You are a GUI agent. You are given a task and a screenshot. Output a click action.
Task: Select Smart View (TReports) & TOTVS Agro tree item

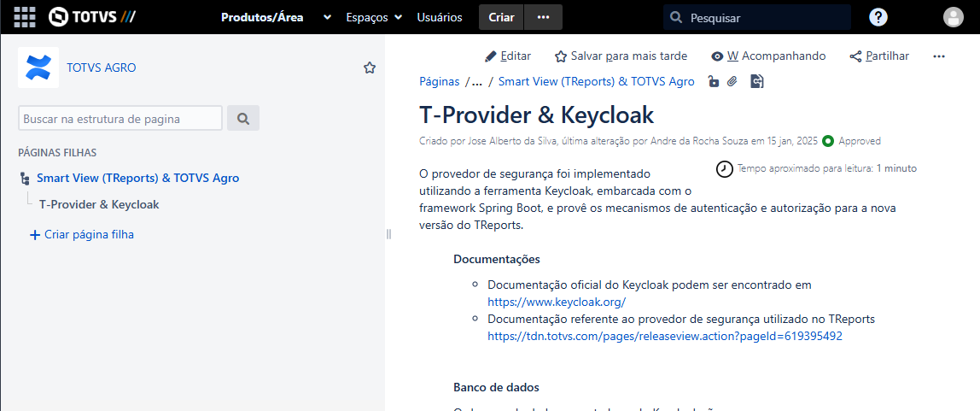pos(137,179)
